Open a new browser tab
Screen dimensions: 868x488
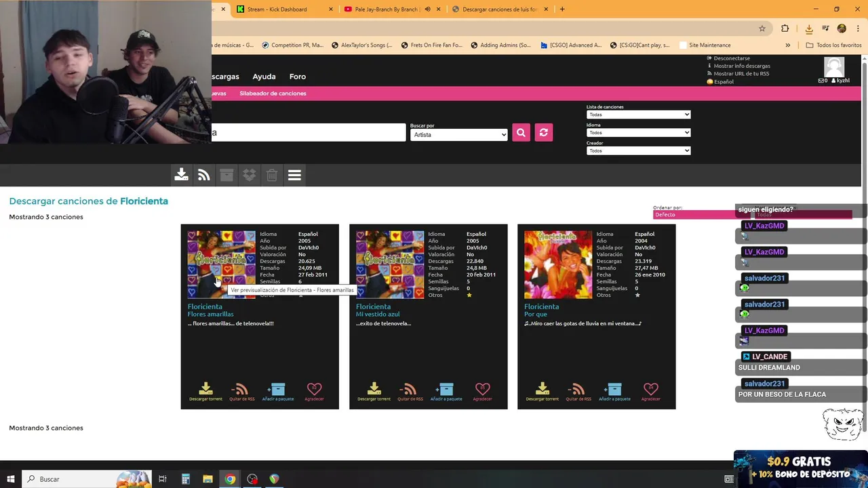click(x=562, y=9)
